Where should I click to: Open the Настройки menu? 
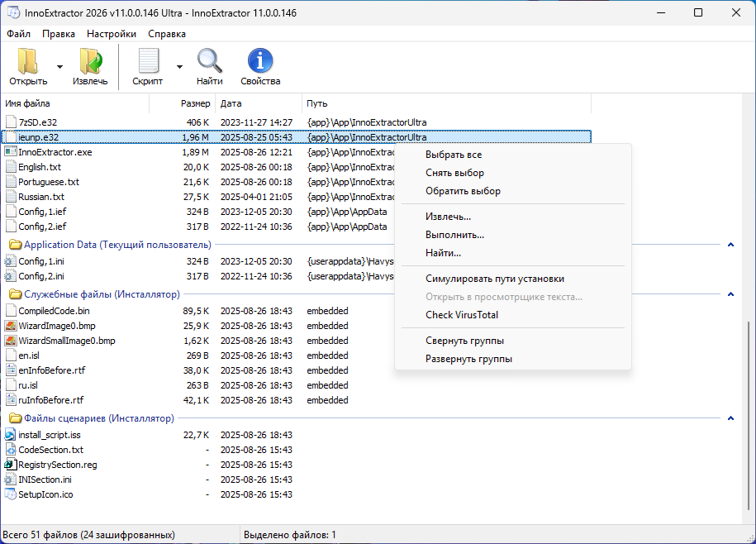click(112, 34)
